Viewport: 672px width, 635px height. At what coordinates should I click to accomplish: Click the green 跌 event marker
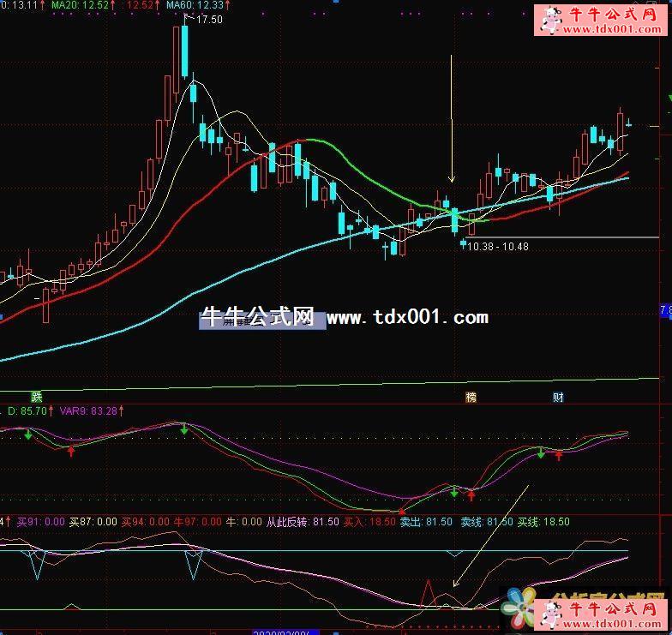pyautogui.click(x=36, y=397)
